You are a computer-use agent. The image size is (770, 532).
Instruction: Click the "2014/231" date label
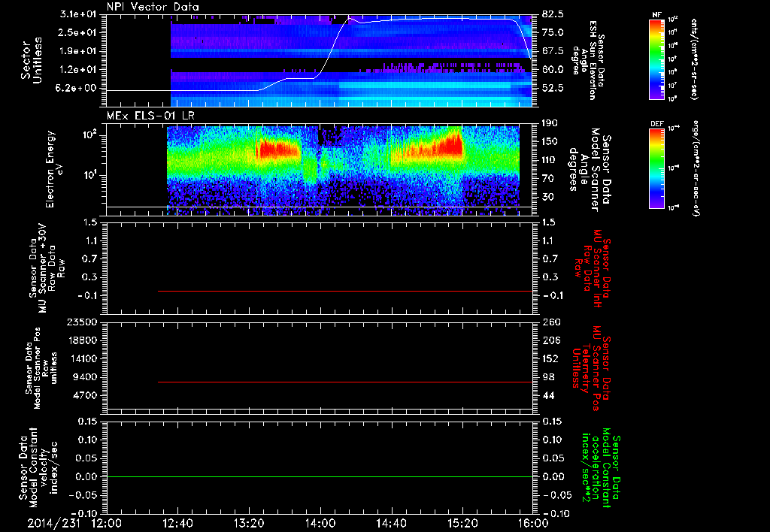[x=53, y=523]
